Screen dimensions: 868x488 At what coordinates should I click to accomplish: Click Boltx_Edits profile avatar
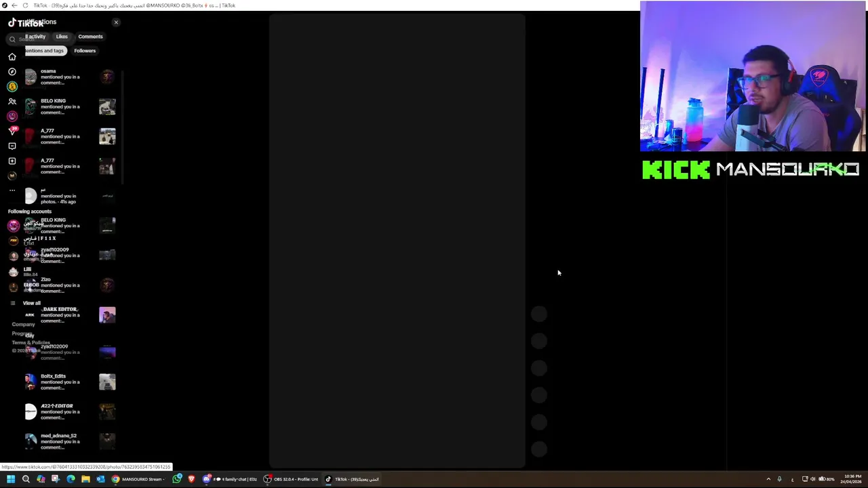pyautogui.click(x=31, y=382)
